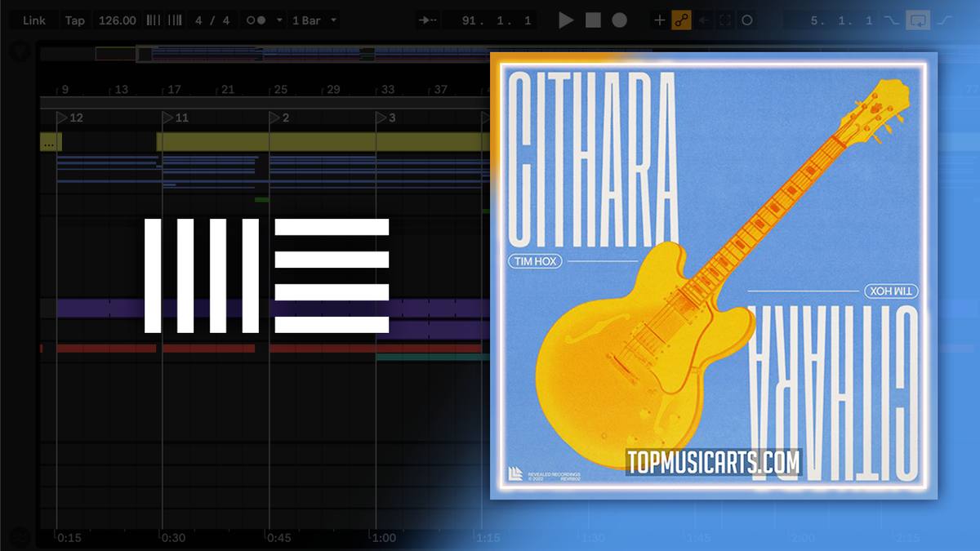Toggle the Metronome icon
Screen dimensions: 980x551
[257, 20]
